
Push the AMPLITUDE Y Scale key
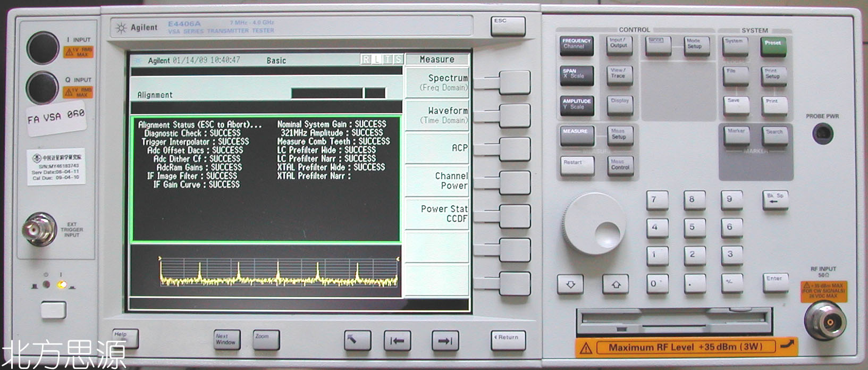click(576, 106)
